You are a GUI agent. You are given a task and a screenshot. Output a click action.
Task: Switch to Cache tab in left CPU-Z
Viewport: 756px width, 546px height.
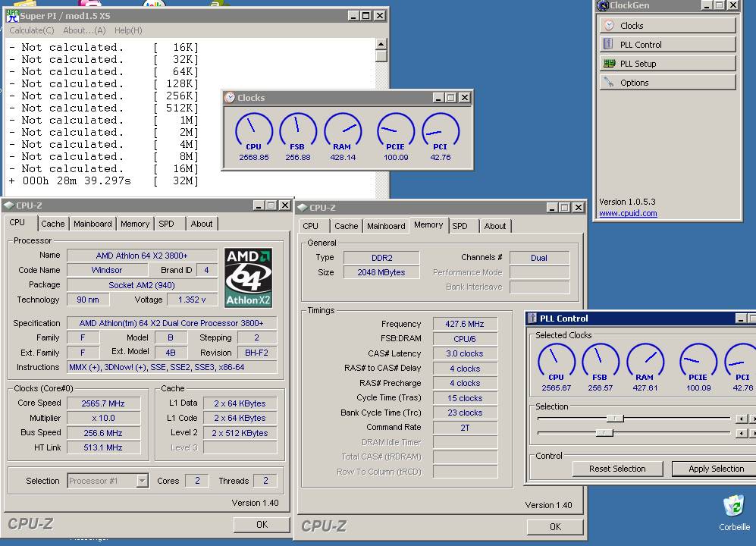pos(52,224)
